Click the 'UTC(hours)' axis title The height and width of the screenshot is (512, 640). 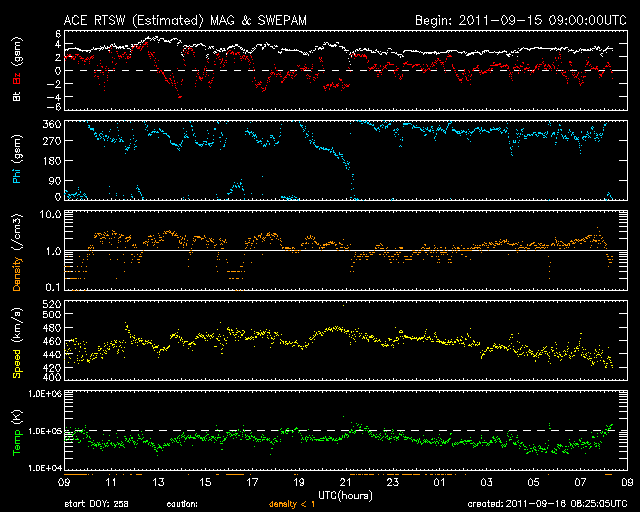(x=345, y=496)
